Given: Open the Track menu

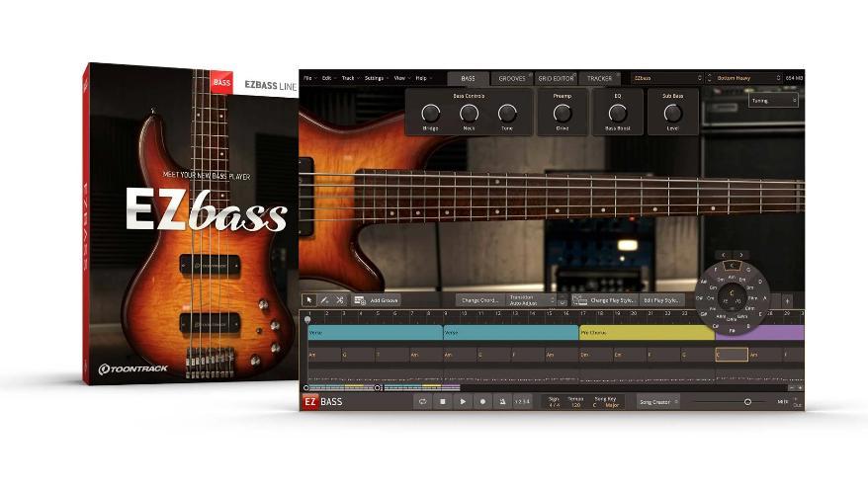Looking at the screenshot, I should click(x=349, y=78).
